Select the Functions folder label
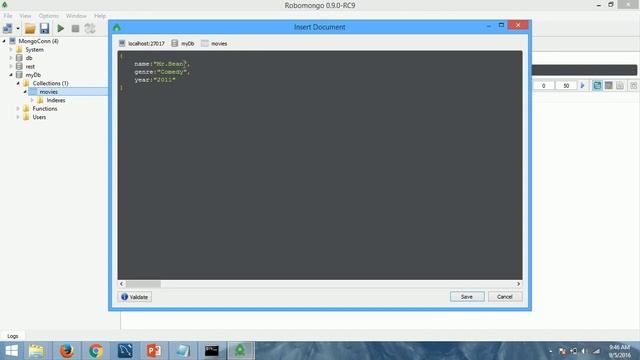 point(44,109)
